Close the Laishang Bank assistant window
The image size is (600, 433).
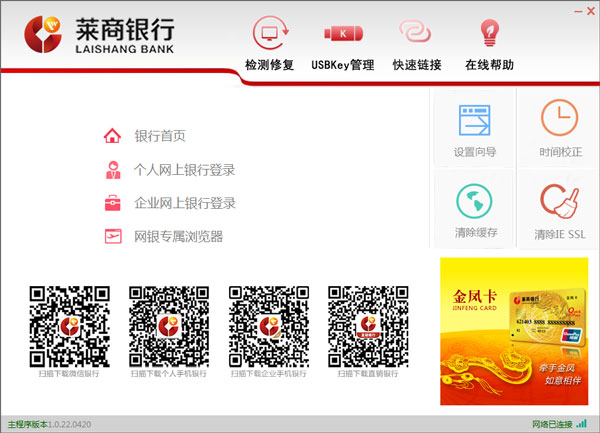(591, 11)
